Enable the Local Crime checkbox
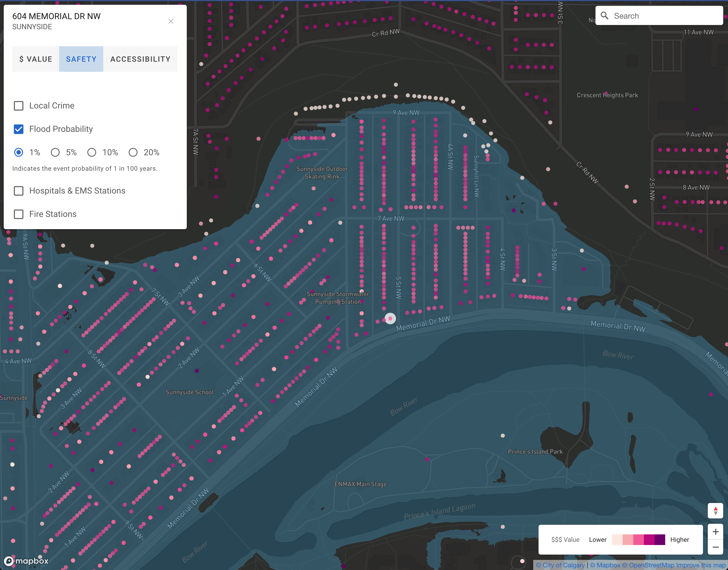Screen dimensions: 728x570 click(19, 106)
